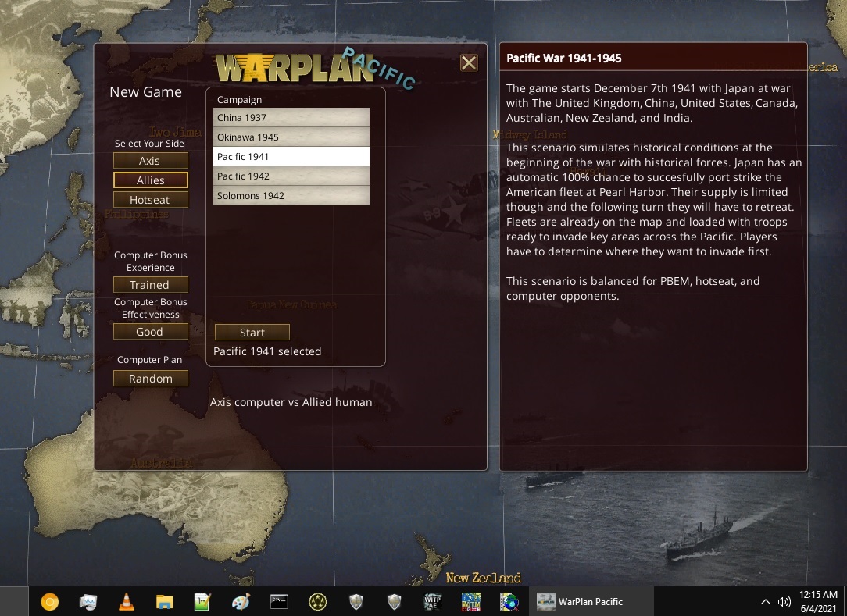Screen dimensions: 847x616
Task: Click the 'Axis computer vs Allied human' text
Action: [291, 402]
